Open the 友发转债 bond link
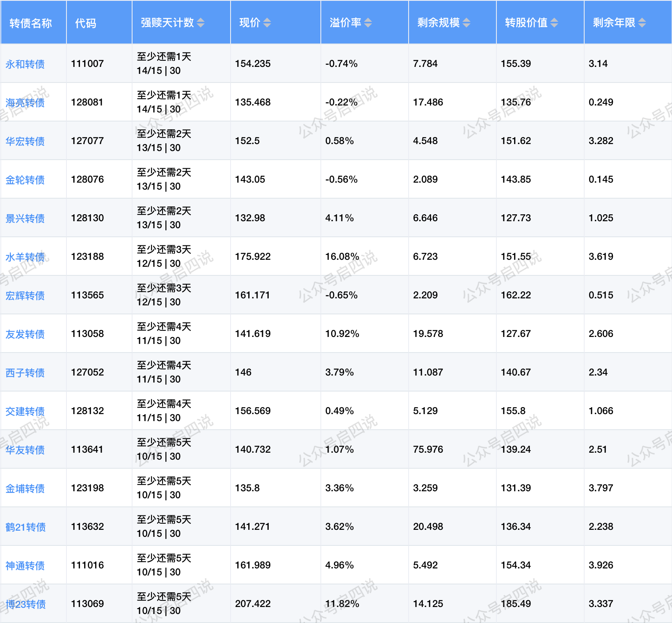Screen dimensions: 672x623 click(x=25, y=334)
